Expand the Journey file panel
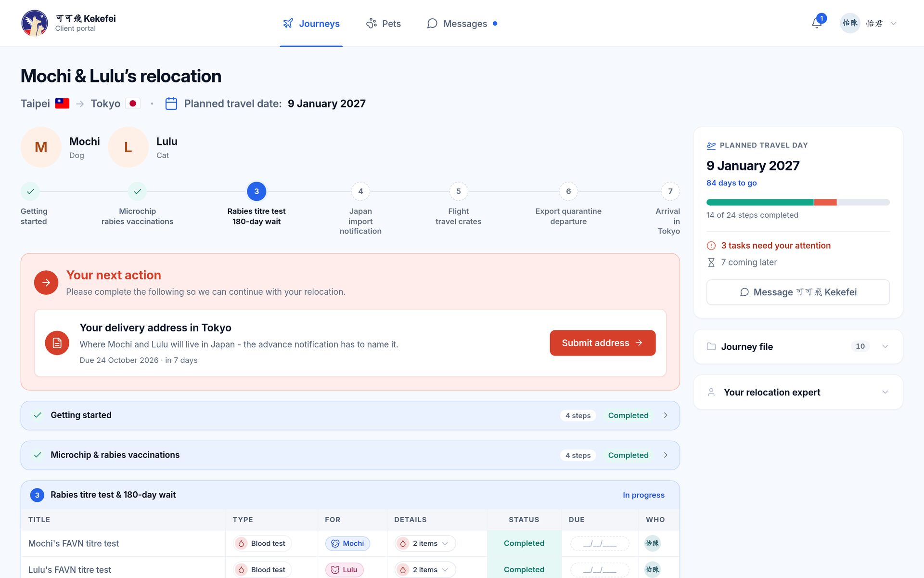The image size is (924, 578). pyautogui.click(x=798, y=346)
